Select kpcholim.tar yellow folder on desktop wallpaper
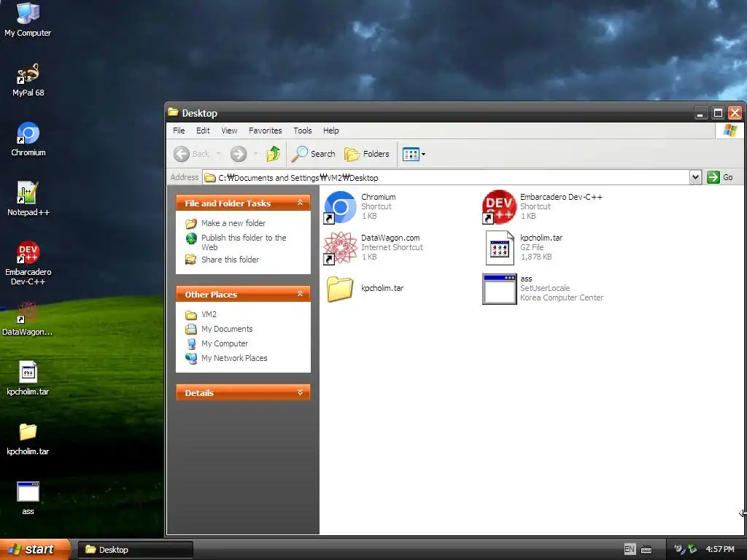 28,438
